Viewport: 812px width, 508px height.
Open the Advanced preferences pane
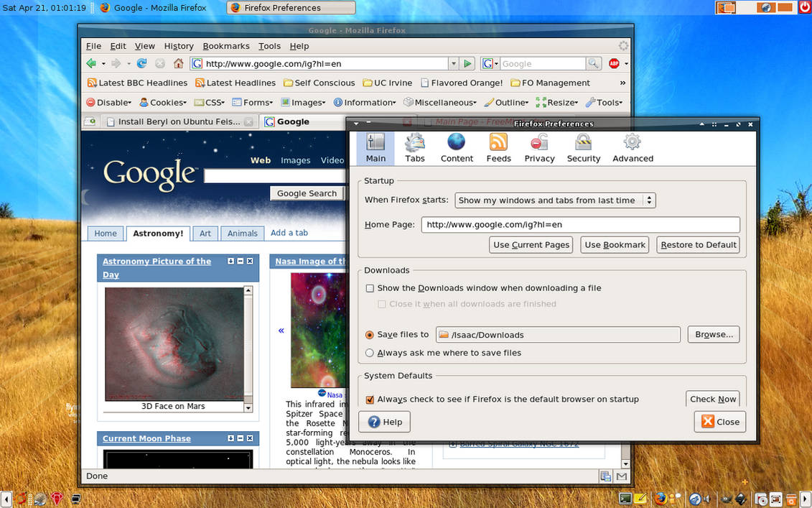tap(633, 148)
